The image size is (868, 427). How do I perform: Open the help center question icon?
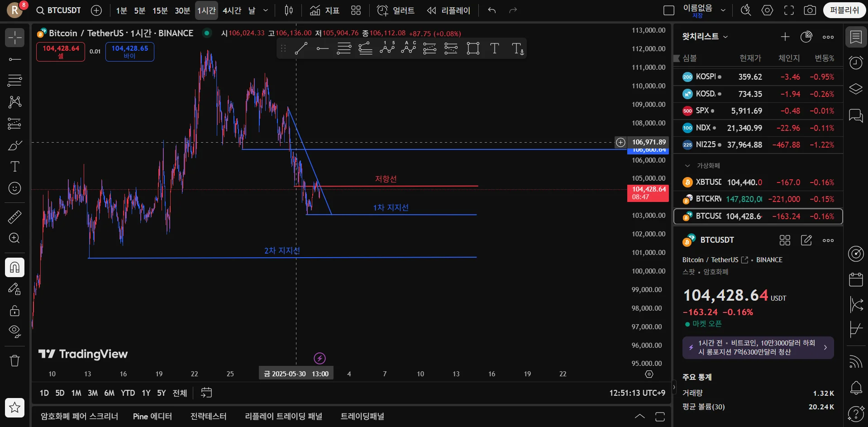click(x=856, y=413)
